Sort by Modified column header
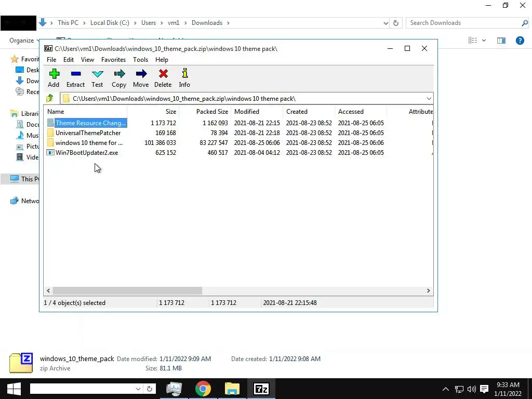The height and width of the screenshot is (399, 532). 257,112
